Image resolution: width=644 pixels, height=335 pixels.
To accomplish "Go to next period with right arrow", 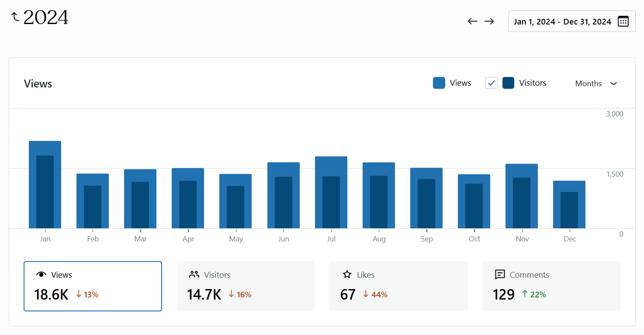I will click(x=489, y=21).
